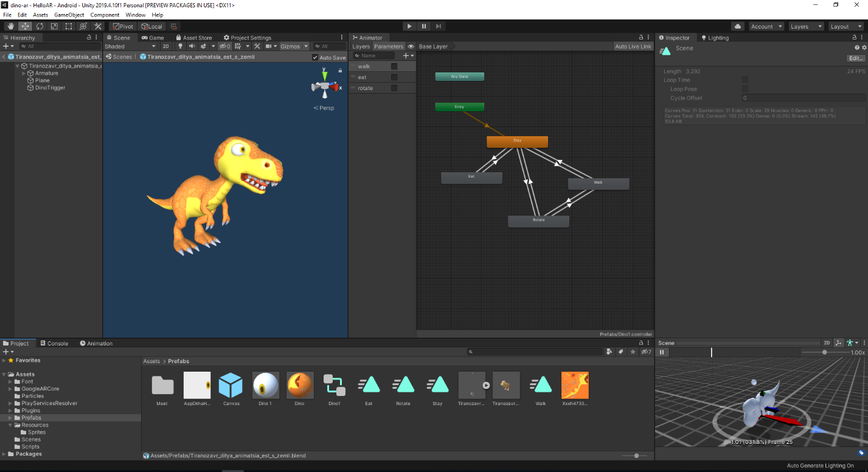Select the Move tool
This screenshot has width=868, height=472.
25,26
